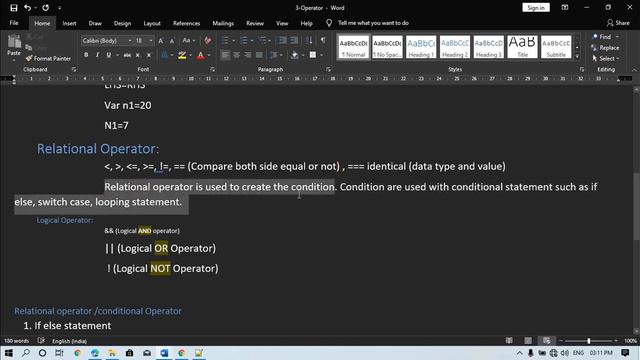640x360 pixels.
Task: Apply text effects glowing A icon
Action: click(164, 55)
